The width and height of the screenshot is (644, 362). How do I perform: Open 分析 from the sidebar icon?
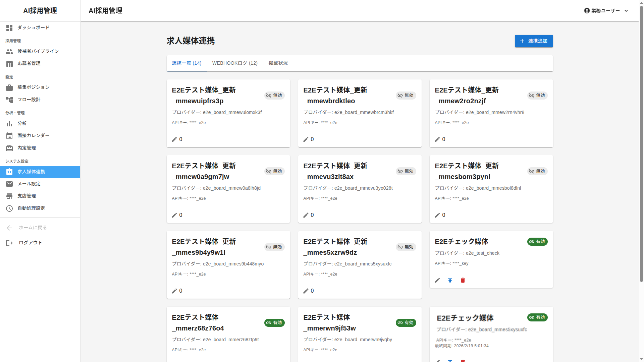(9, 124)
